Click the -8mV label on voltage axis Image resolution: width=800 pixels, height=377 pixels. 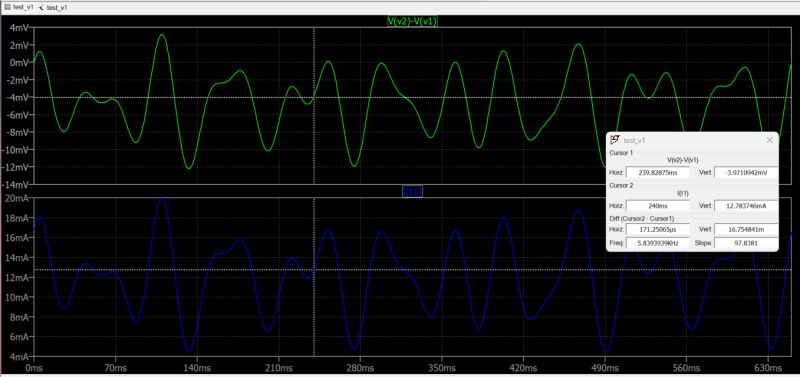click(x=18, y=132)
